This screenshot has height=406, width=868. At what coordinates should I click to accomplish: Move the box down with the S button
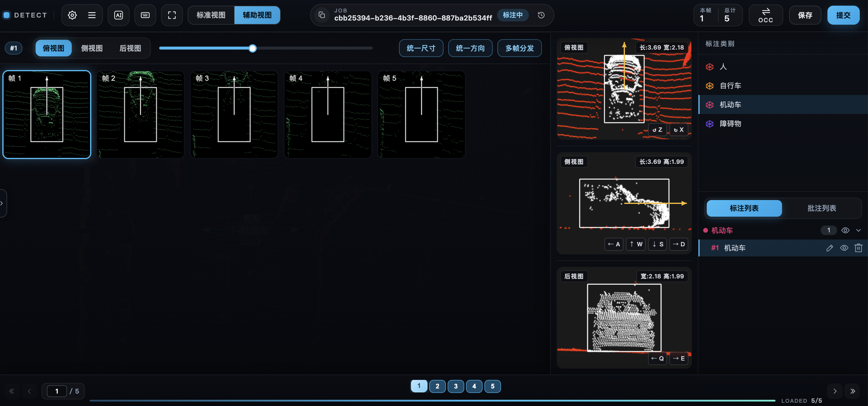658,244
